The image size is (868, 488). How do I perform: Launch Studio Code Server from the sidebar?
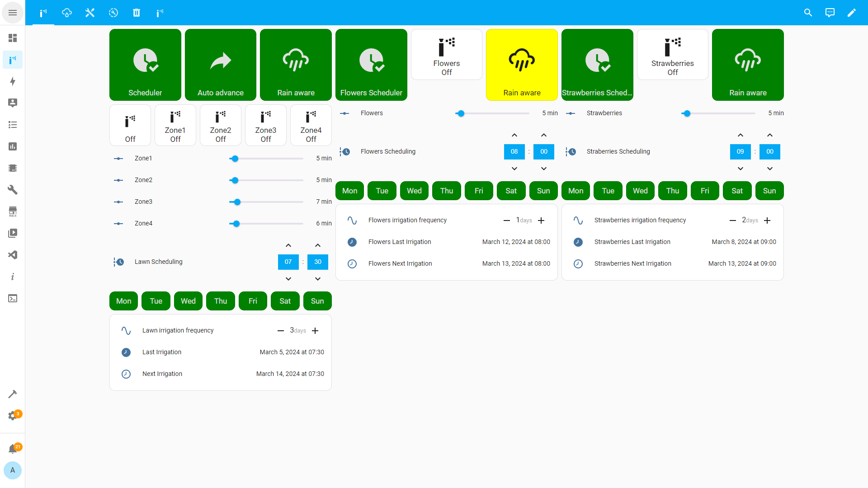point(13,255)
